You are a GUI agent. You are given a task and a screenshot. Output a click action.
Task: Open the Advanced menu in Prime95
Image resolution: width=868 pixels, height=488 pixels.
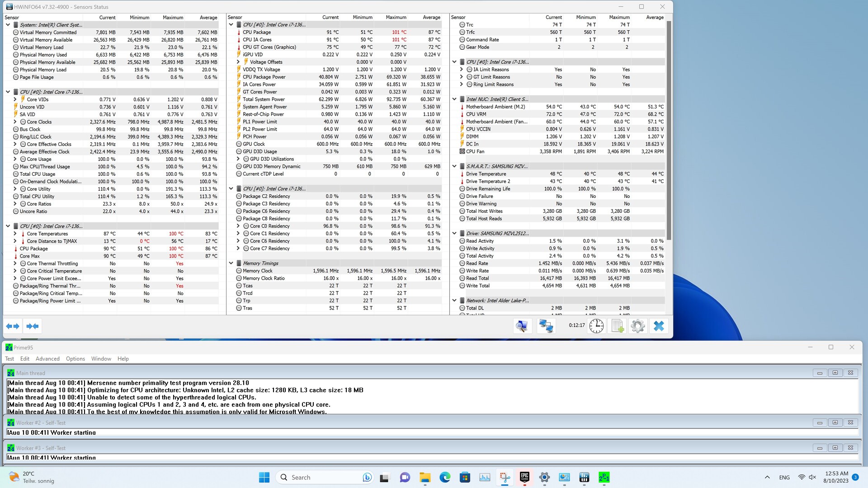coord(47,359)
